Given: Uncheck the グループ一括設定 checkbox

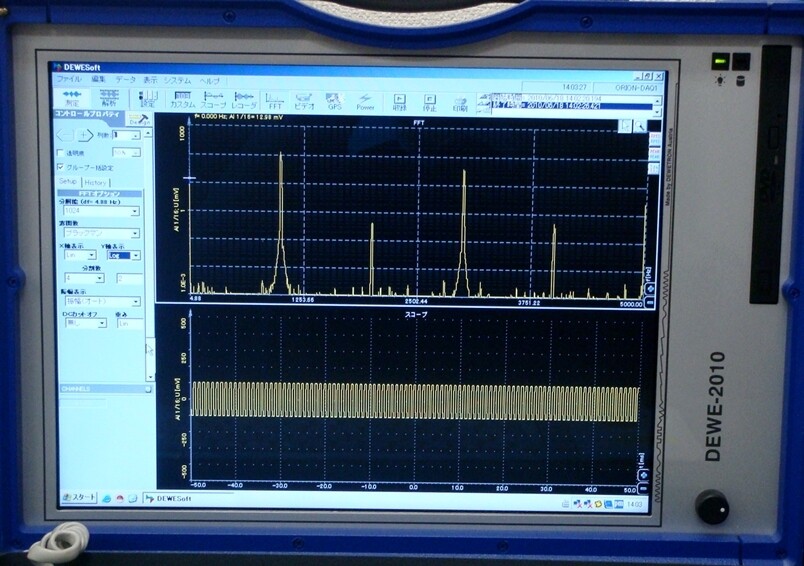Looking at the screenshot, I should 61,167.
